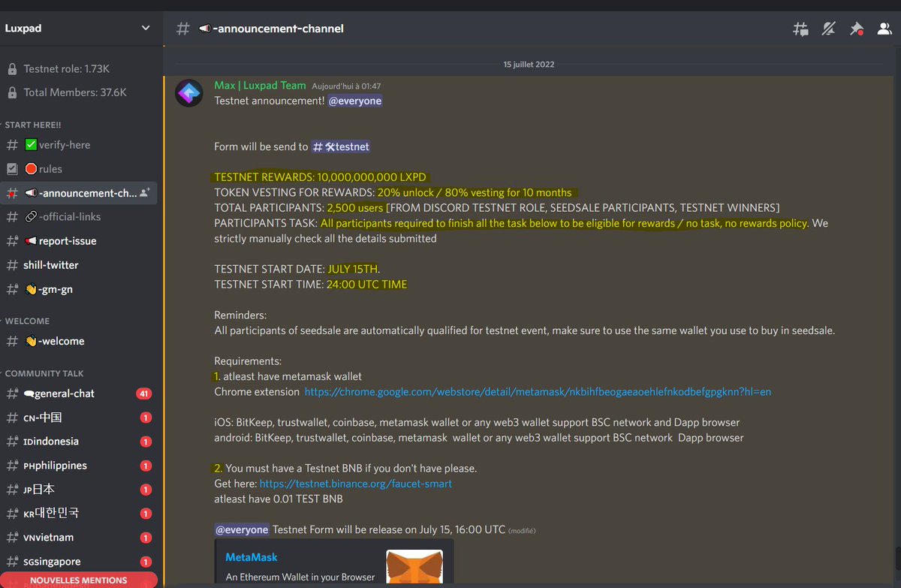901x588 pixels.
Task: Collapse the START HERE!! category
Action: coord(33,125)
